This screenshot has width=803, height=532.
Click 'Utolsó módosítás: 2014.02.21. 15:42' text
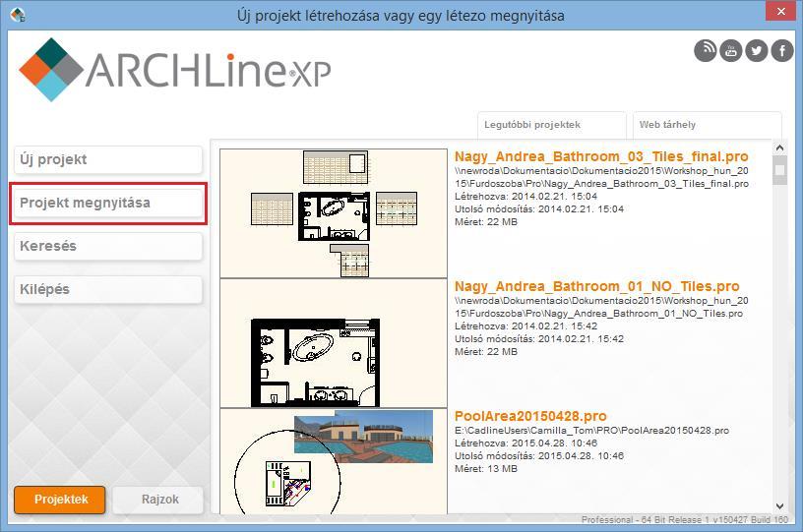pos(538,339)
